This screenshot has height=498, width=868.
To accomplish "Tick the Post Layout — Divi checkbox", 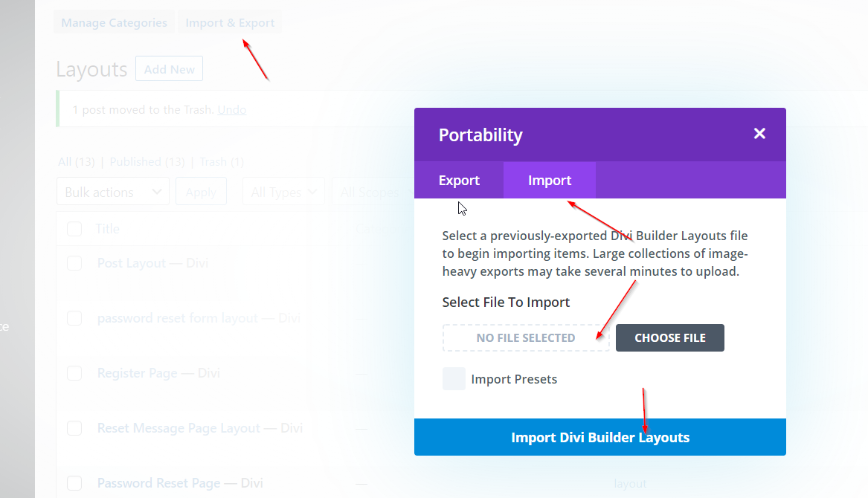I will click(x=74, y=263).
